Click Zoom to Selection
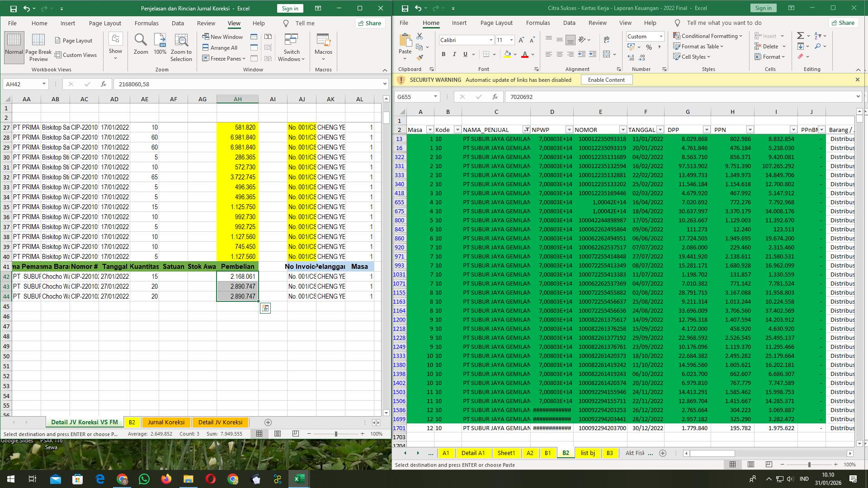 [x=181, y=47]
